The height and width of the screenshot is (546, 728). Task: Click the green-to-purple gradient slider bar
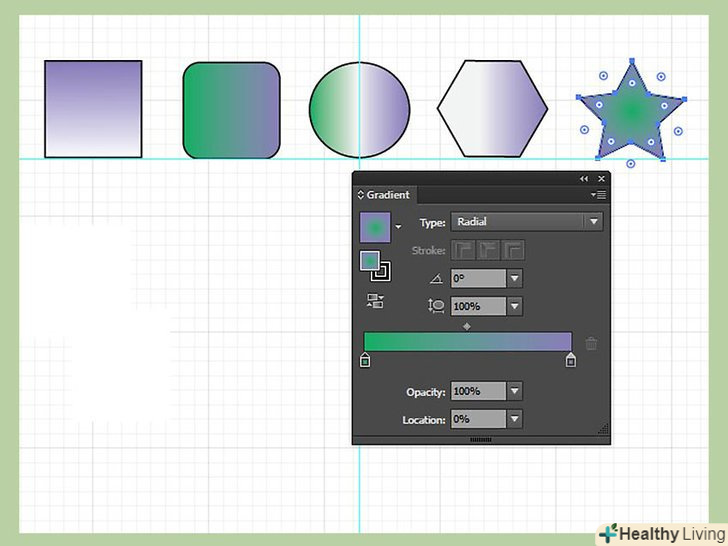[x=468, y=342]
